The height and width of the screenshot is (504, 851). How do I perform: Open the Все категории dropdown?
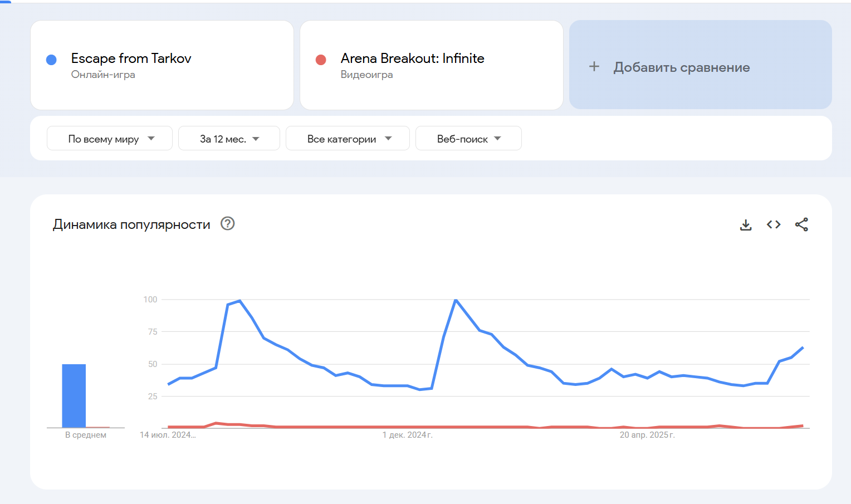tap(348, 139)
